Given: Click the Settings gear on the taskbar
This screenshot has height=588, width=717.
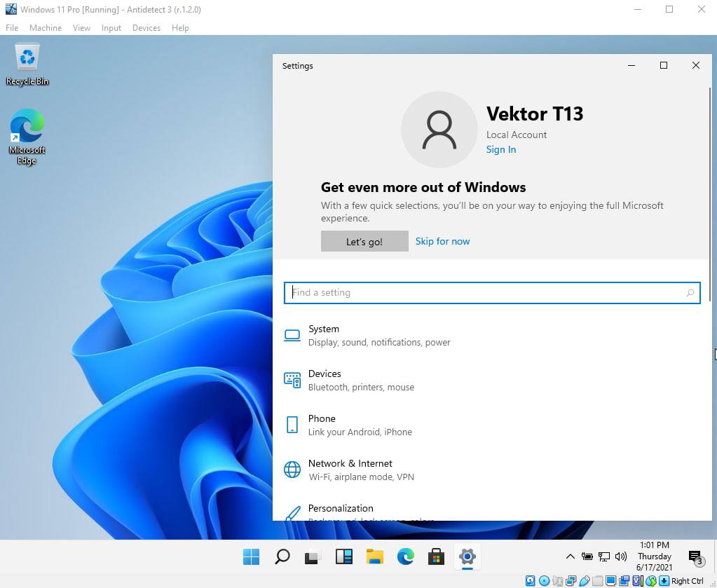Looking at the screenshot, I should tap(467, 557).
